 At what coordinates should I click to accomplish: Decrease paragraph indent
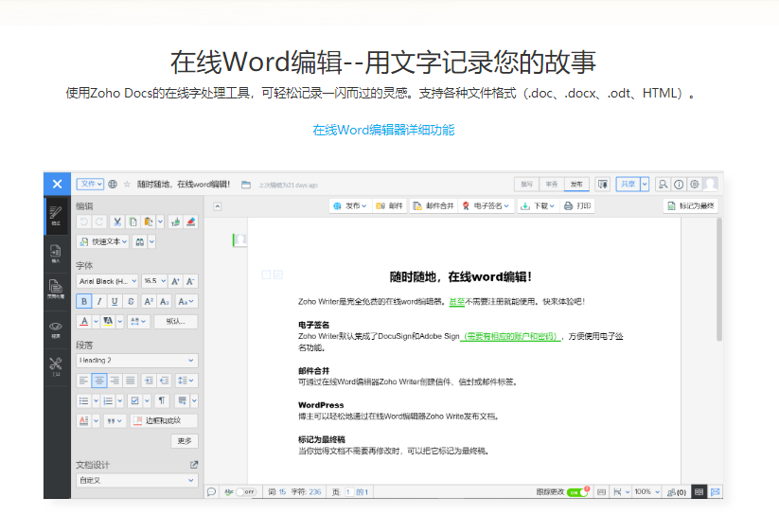(x=164, y=381)
